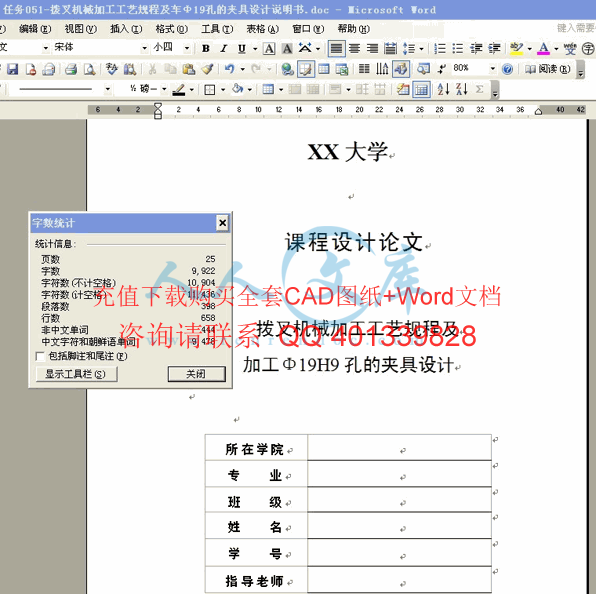The width and height of the screenshot is (596, 594).
Task: Open the 插入(I) menu
Action: 126,29
